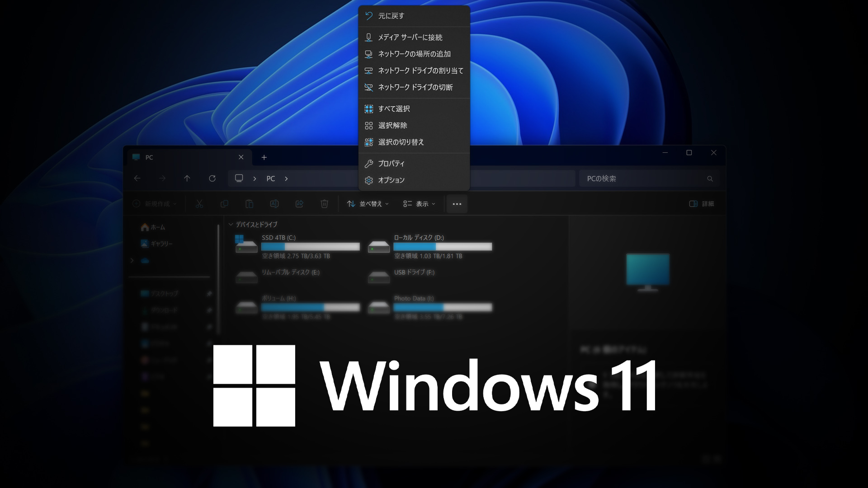
Task: Click the monitor icon in address bar
Action: click(x=239, y=178)
